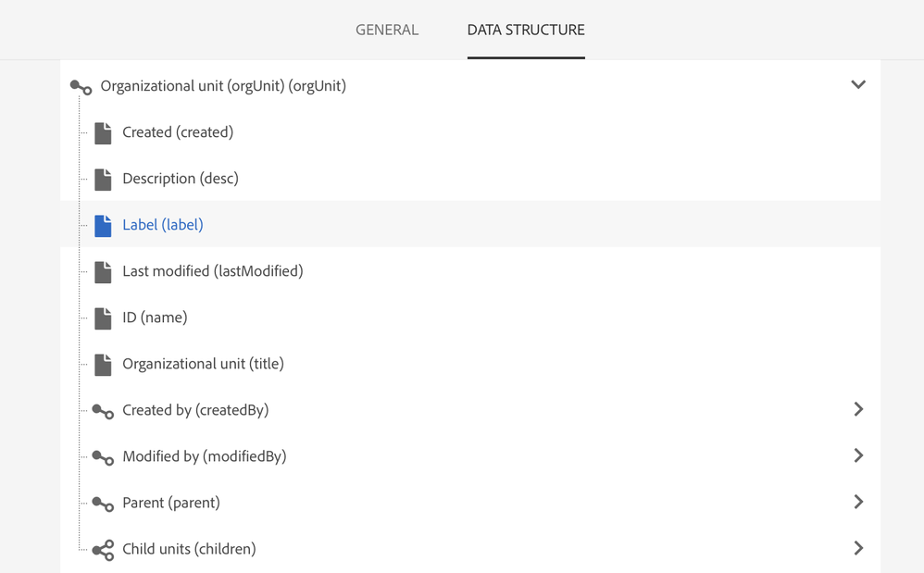This screenshot has width=924, height=573.
Task: Click the document icon beside Created (created)
Action: pos(102,132)
